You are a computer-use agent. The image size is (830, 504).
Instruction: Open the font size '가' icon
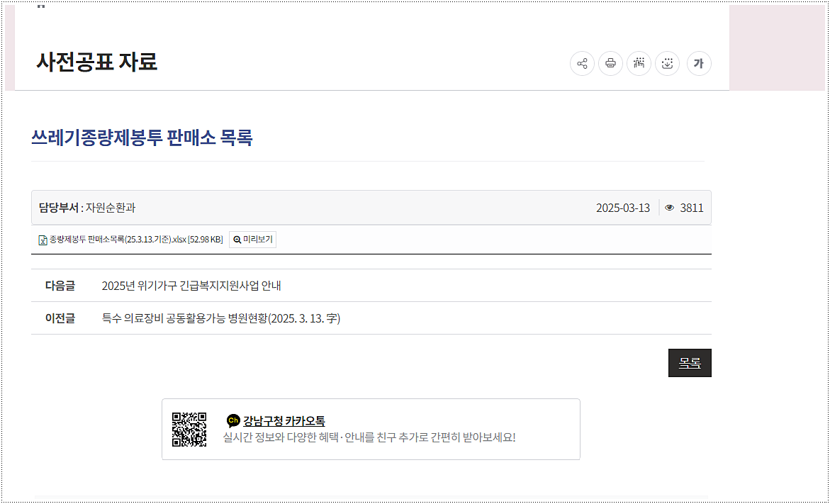[x=699, y=64]
